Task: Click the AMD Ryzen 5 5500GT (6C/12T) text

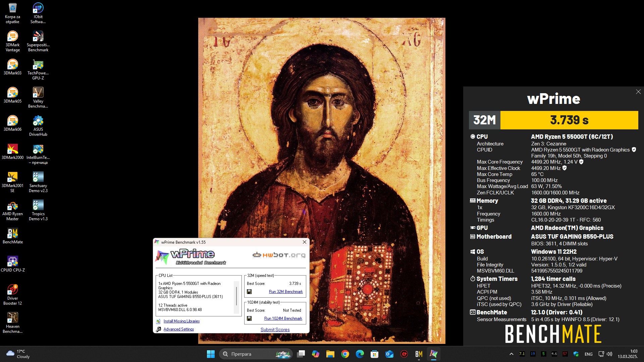Action: click(572, 137)
